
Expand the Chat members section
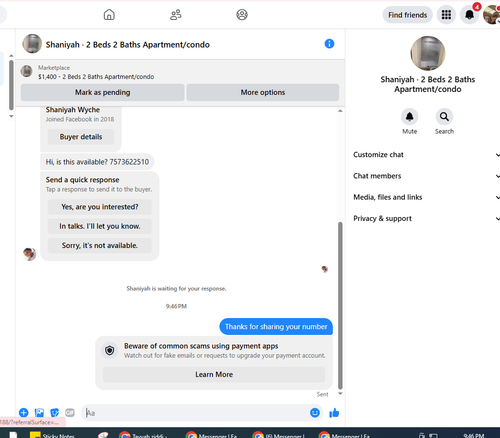pos(426,176)
